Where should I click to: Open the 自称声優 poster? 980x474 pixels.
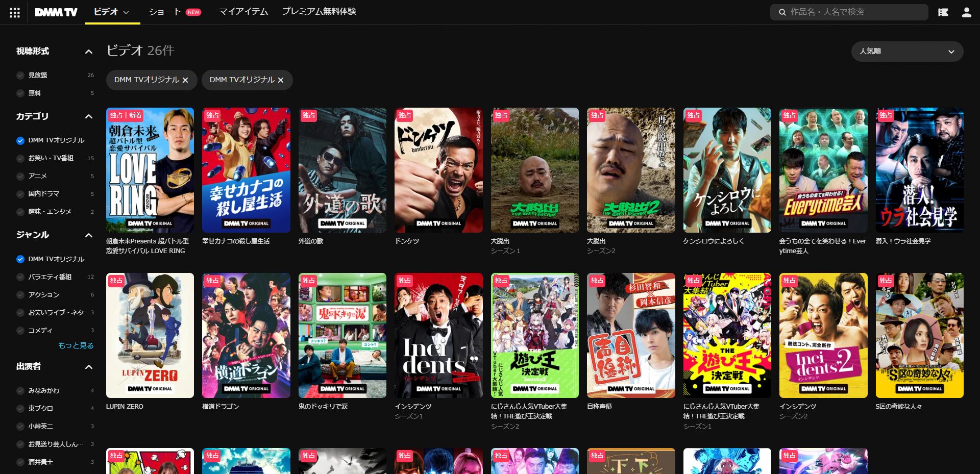pyautogui.click(x=631, y=336)
